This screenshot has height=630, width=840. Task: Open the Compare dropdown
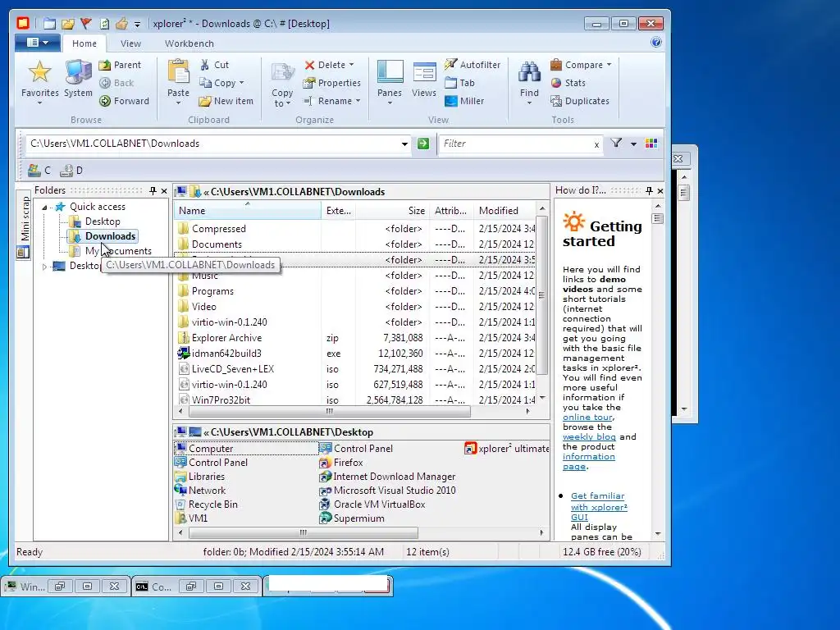tap(609, 65)
